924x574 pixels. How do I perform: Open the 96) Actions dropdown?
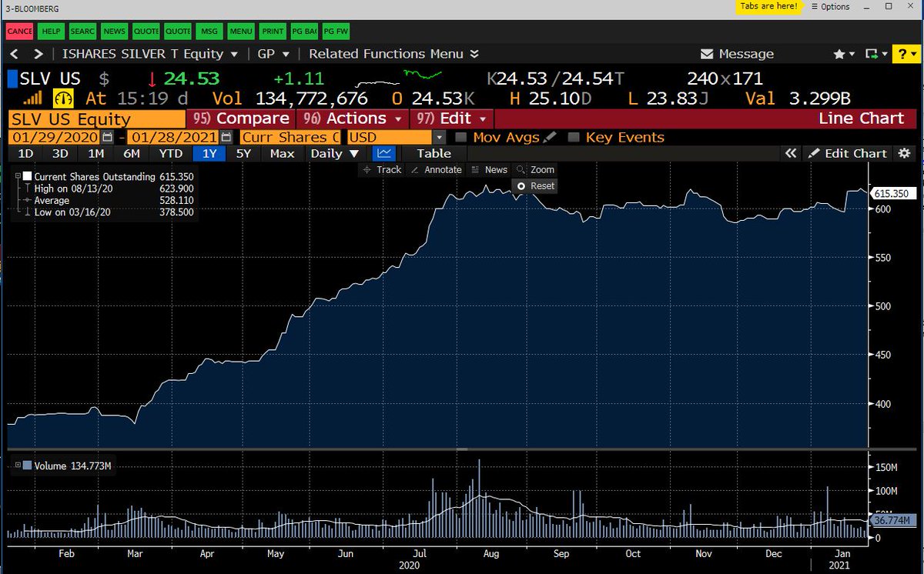pyautogui.click(x=353, y=118)
